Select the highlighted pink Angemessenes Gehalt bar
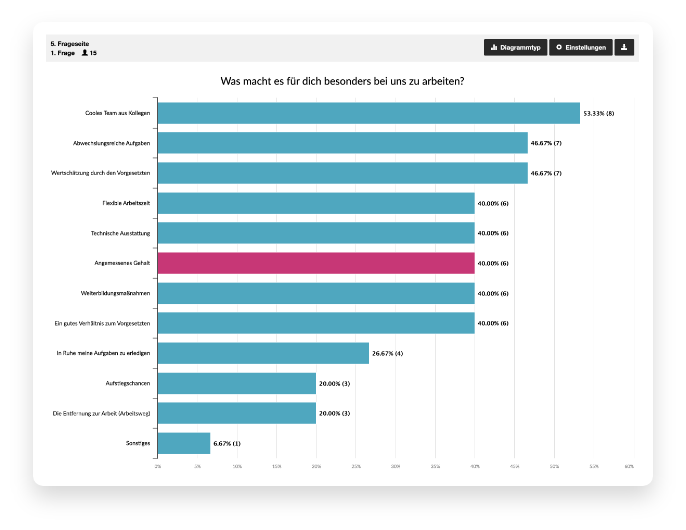 point(316,263)
